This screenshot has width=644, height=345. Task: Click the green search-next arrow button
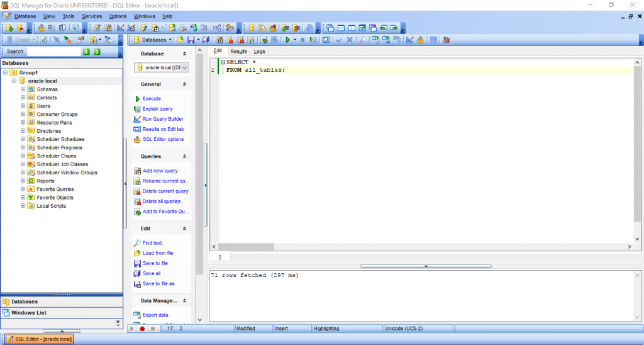pyautogui.click(x=97, y=52)
